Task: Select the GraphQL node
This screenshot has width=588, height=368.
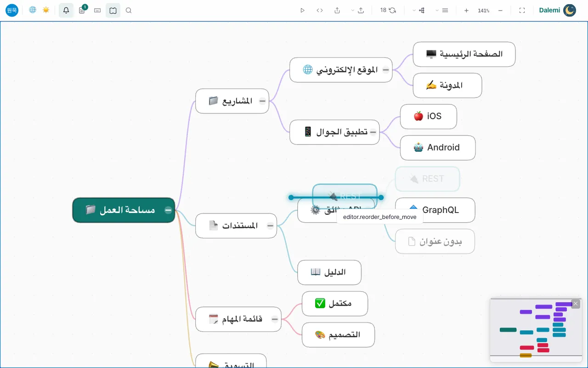Action: coord(435,210)
